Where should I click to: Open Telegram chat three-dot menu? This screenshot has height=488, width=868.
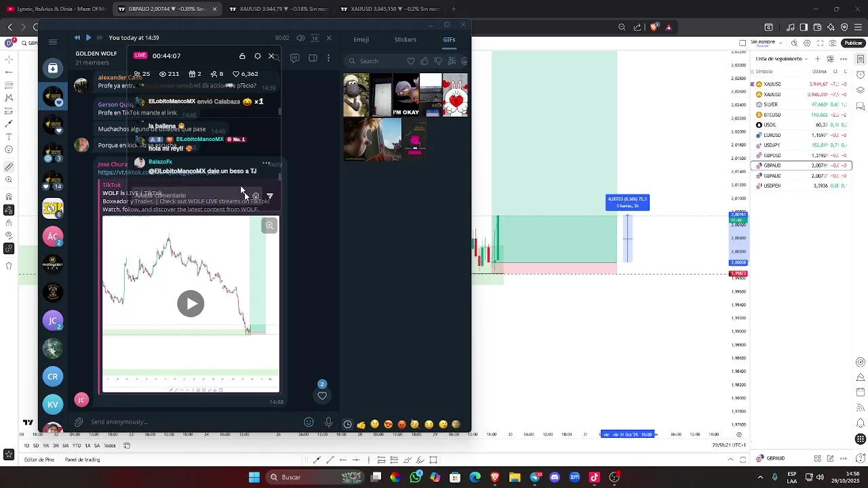pos(329,58)
